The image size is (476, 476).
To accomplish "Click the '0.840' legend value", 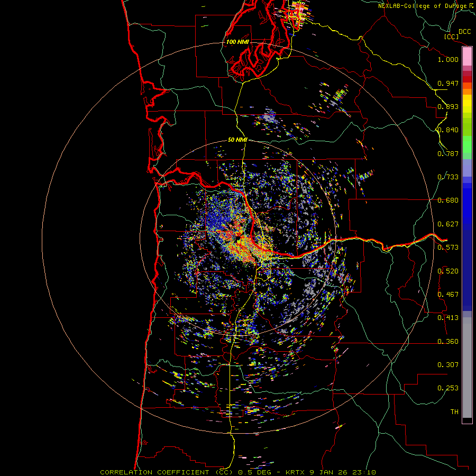I will (448, 130).
